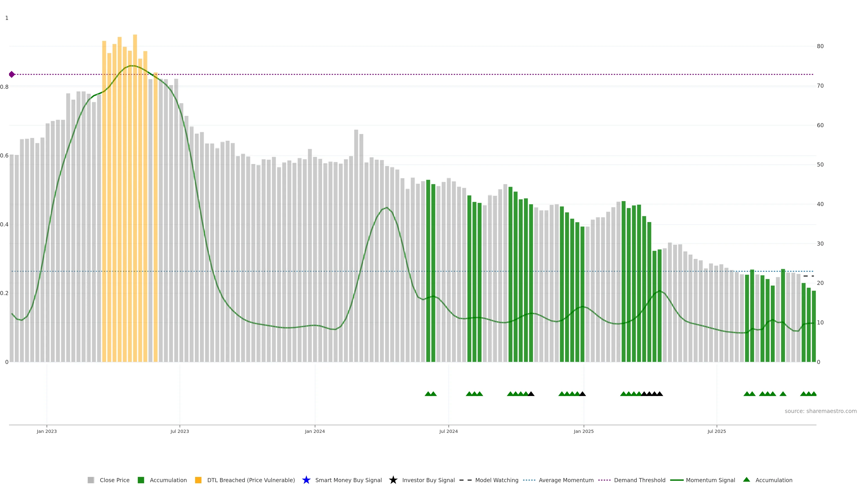The width and height of the screenshot is (868, 488).
Task: Click the Jan 2023 axis label
Action: 47,432
